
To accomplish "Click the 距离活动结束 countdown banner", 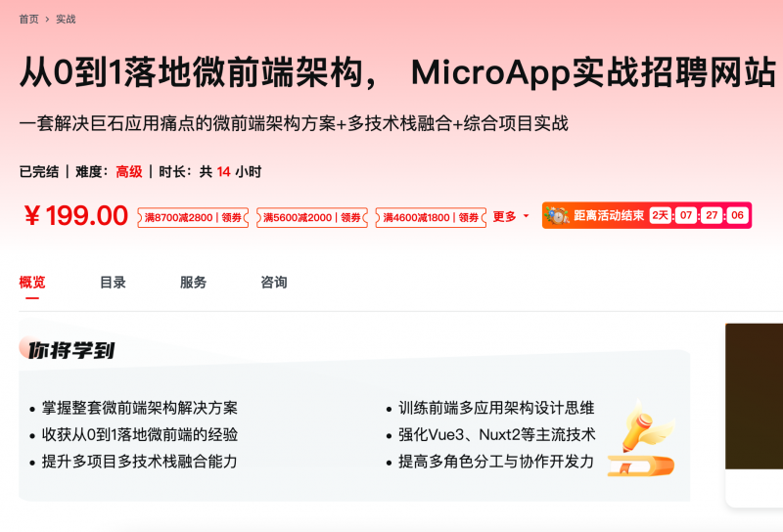I will 647,215.
